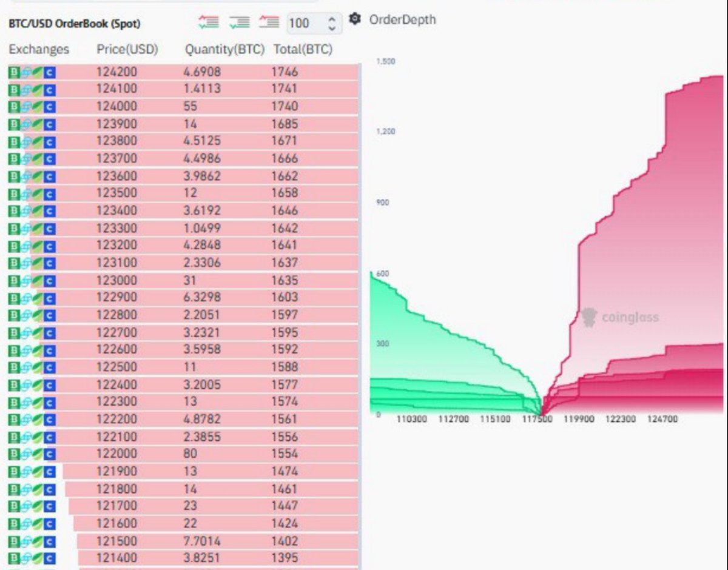728x570 pixels.
Task: Click the leaf exchange icon on the 121500 row
Action: [38, 541]
